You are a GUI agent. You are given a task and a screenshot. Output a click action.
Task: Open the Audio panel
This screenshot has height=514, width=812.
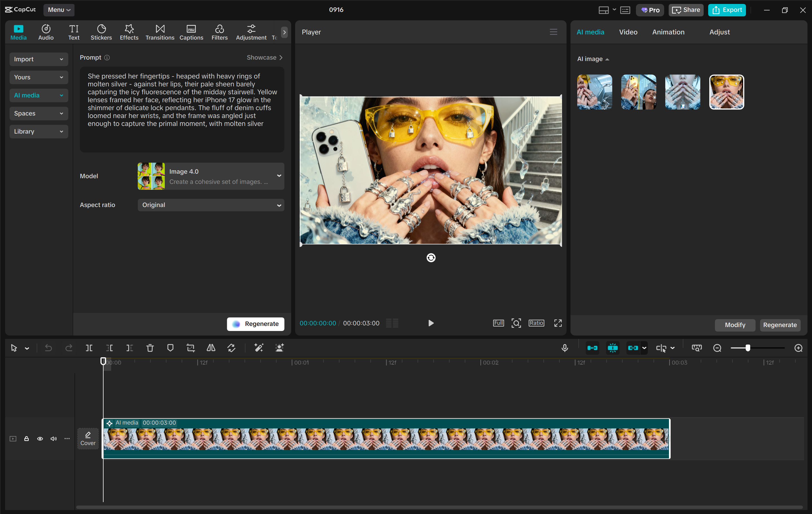click(45, 32)
